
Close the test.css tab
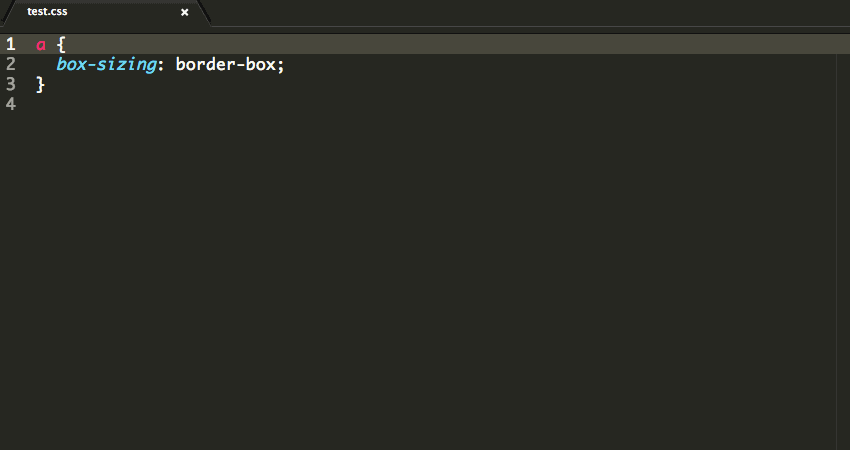tap(184, 12)
